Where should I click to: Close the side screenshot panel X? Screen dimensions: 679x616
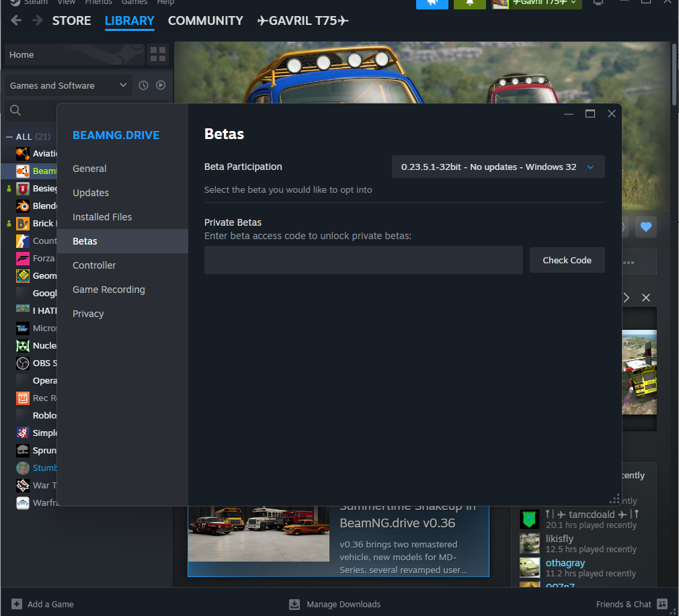(x=645, y=298)
